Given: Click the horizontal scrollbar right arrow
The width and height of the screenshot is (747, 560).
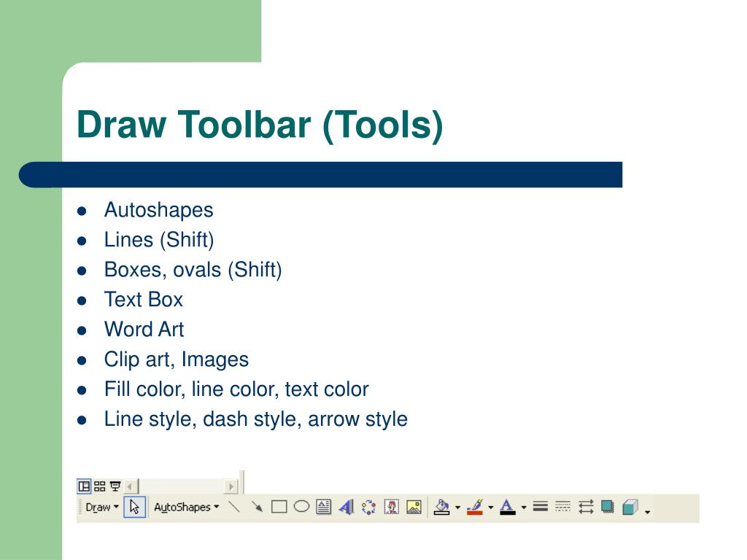Looking at the screenshot, I should click(231, 486).
